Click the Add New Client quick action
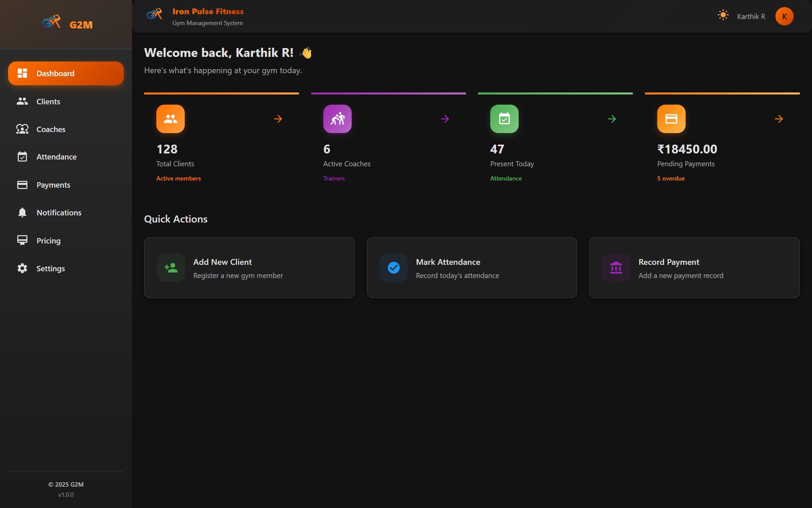The width and height of the screenshot is (812, 508). pos(249,268)
